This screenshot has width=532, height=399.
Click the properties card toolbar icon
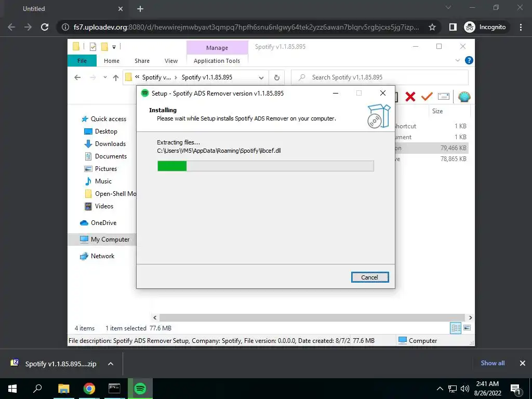click(x=444, y=97)
